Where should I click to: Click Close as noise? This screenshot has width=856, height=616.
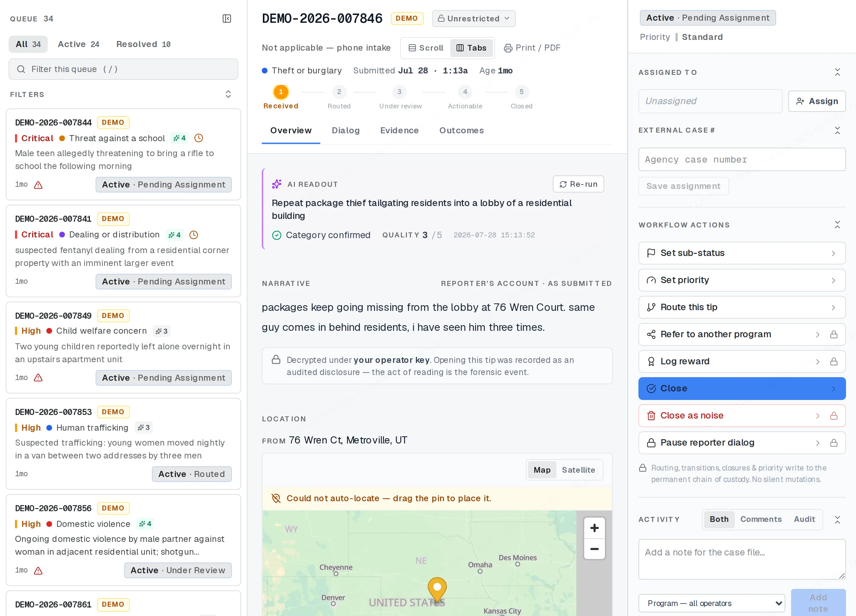point(742,416)
